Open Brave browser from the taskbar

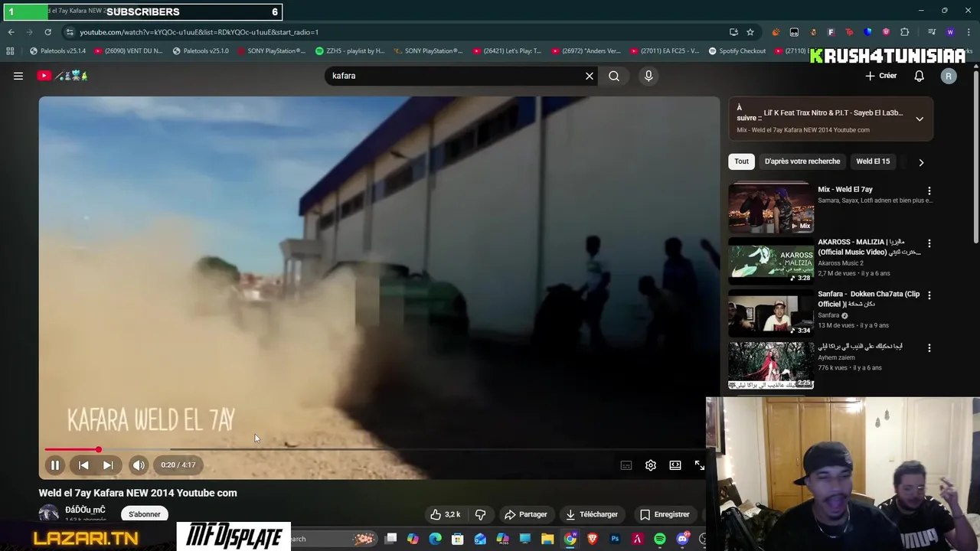592,539
